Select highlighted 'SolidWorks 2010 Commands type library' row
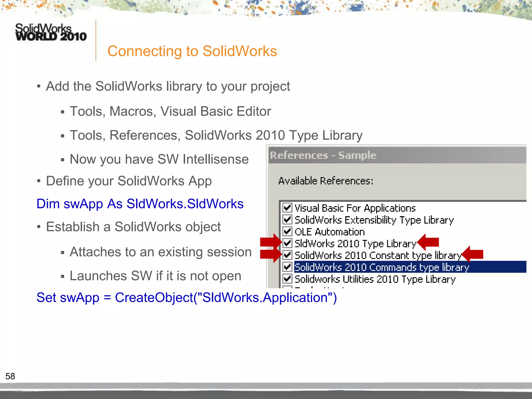The width and height of the screenshot is (532, 399). [410, 267]
